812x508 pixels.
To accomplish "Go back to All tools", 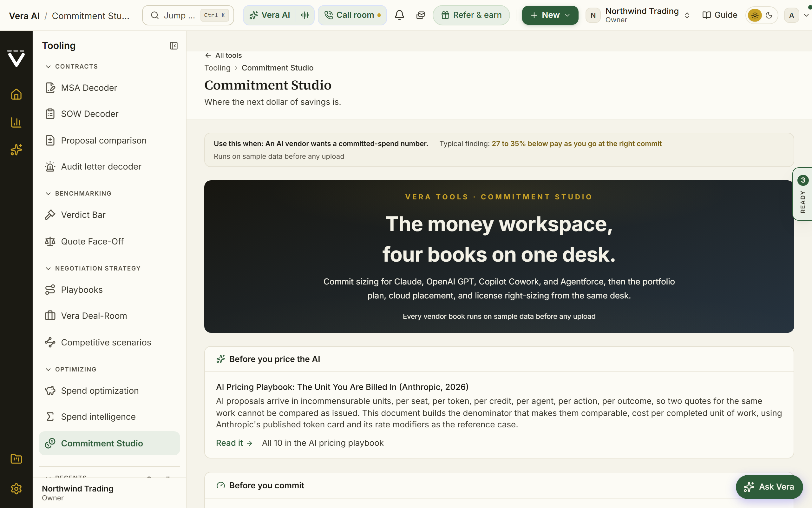I will point(224,56).
